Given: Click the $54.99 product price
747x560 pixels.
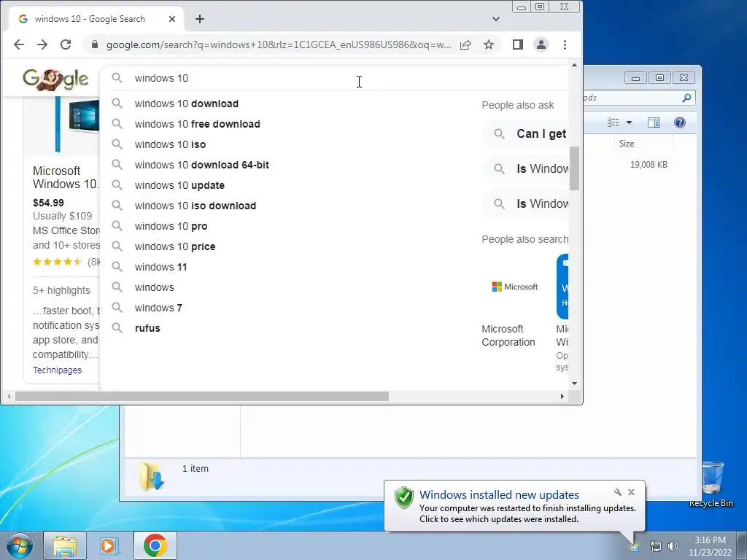Looking at the screenshot, I should point(48,203).
